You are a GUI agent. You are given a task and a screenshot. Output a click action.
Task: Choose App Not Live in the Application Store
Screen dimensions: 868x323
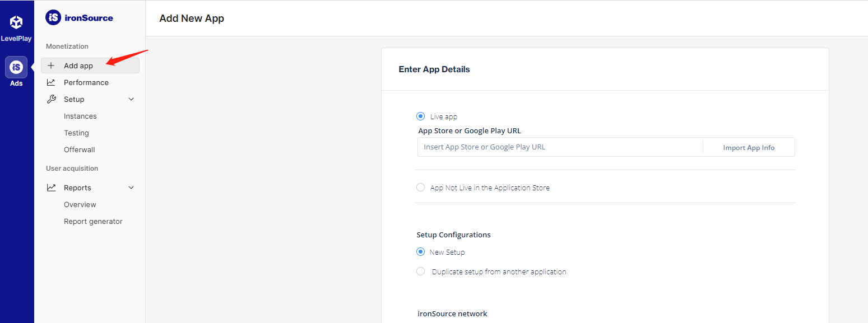420,188
